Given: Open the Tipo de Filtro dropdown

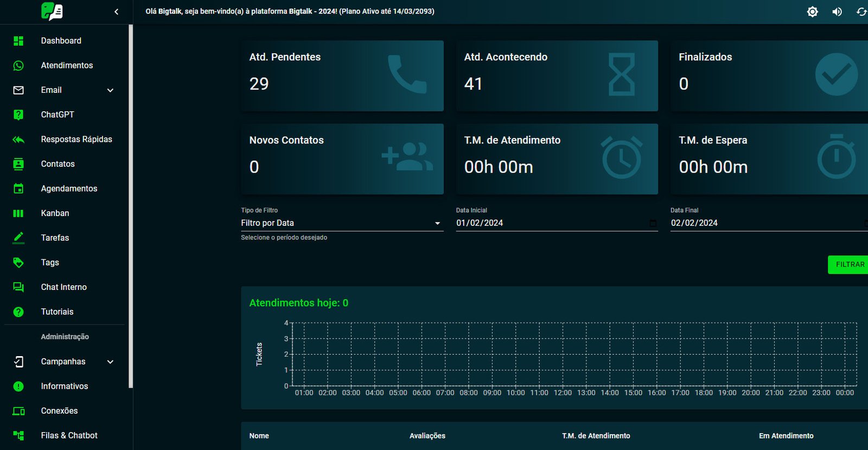Looking at the screenshot, I should point(342,223).
